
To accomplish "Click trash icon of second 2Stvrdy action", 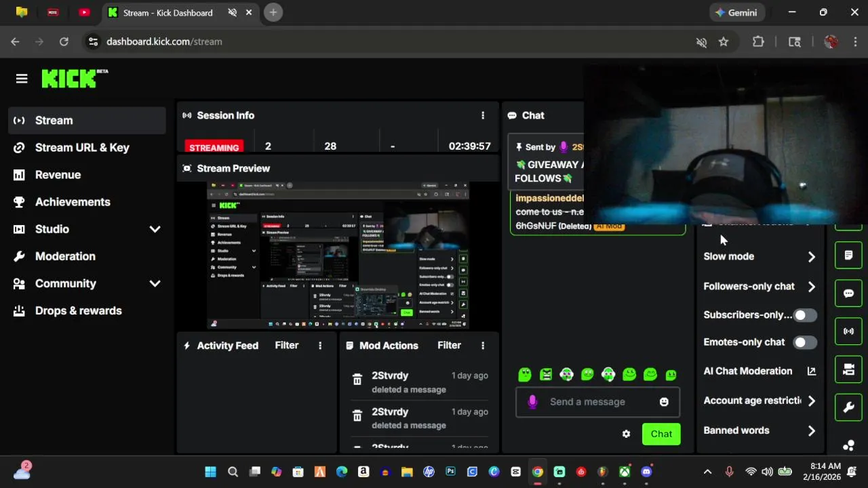I will point(357,416).
